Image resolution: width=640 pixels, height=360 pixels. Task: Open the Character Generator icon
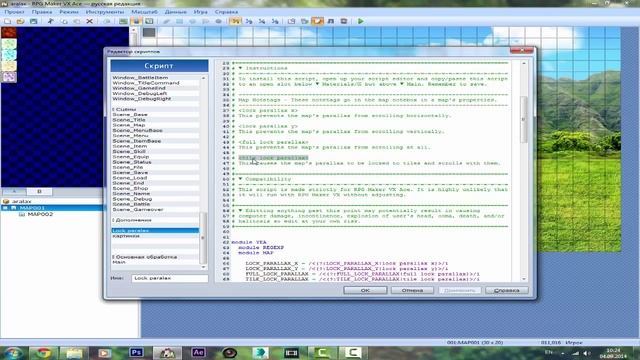click(x=344, y=21)
